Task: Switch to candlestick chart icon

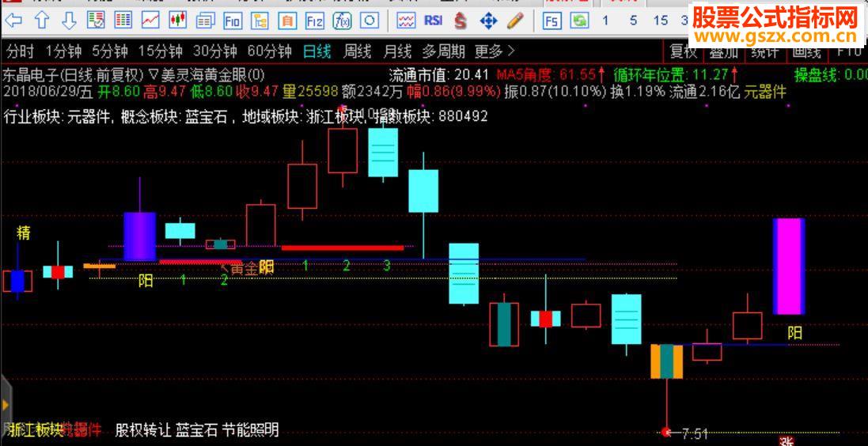Action: tap(178, 21)
